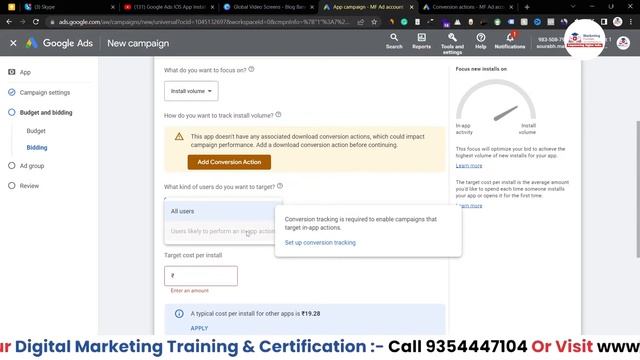This screenshot has width=640, height=360.
Task: Click the help icon beside 'What do you want to focus on?'
Action: coord(251,69)
